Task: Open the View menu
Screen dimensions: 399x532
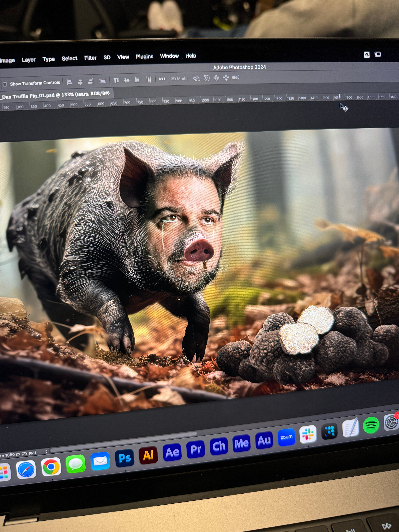Action: [x=123, y=57]
